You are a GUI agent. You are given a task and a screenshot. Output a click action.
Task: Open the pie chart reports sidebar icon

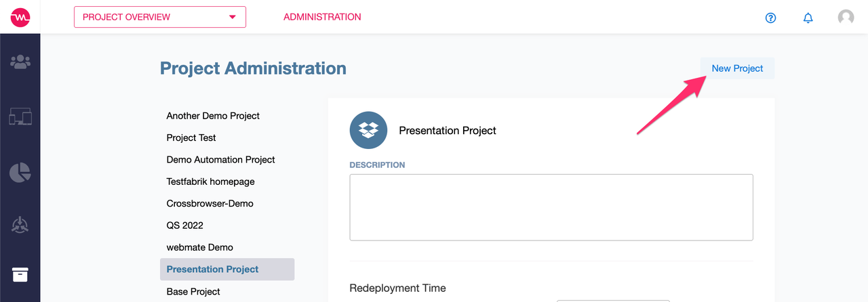(20, 172)
